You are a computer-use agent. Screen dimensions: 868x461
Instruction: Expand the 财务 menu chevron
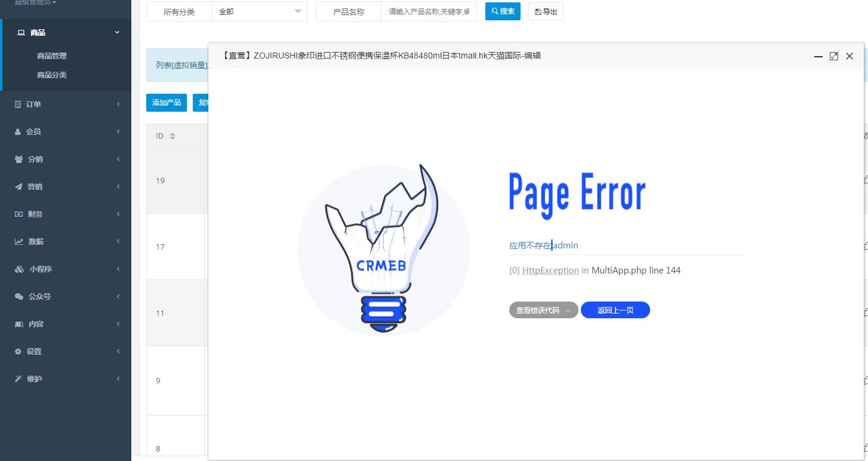pos(118,214)
